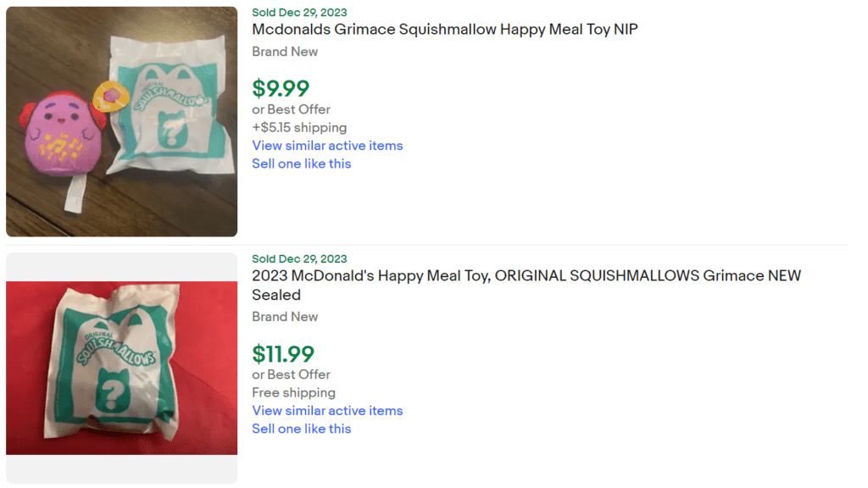Click "View similar active items" under the $9.99 listing
Image resolution: width=868 pixels, height=488 pixels.
pyautogui.click(x=327, y=145)
